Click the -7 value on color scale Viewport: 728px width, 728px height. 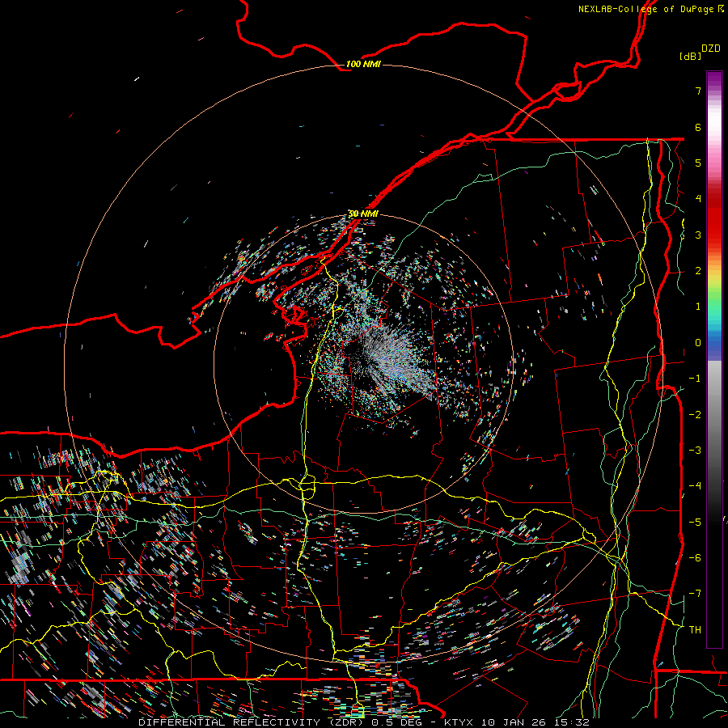pyautogui.click(x=695, y=594)
